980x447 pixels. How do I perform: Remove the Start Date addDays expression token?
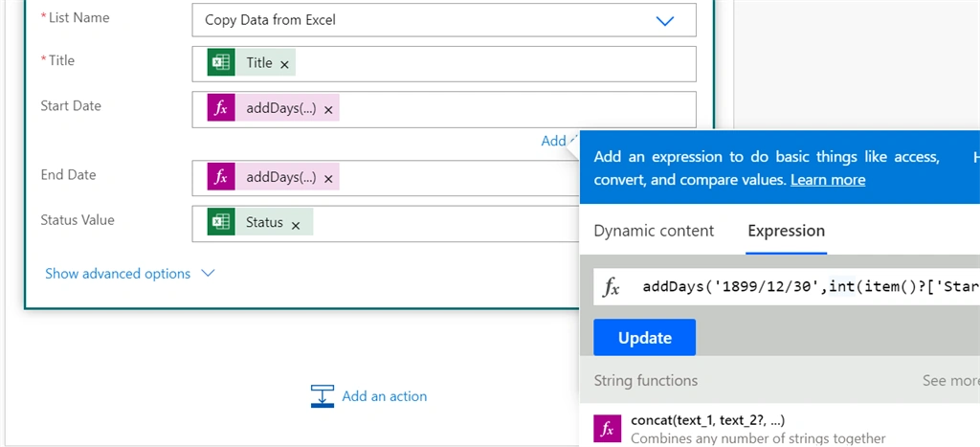point(328,111)
